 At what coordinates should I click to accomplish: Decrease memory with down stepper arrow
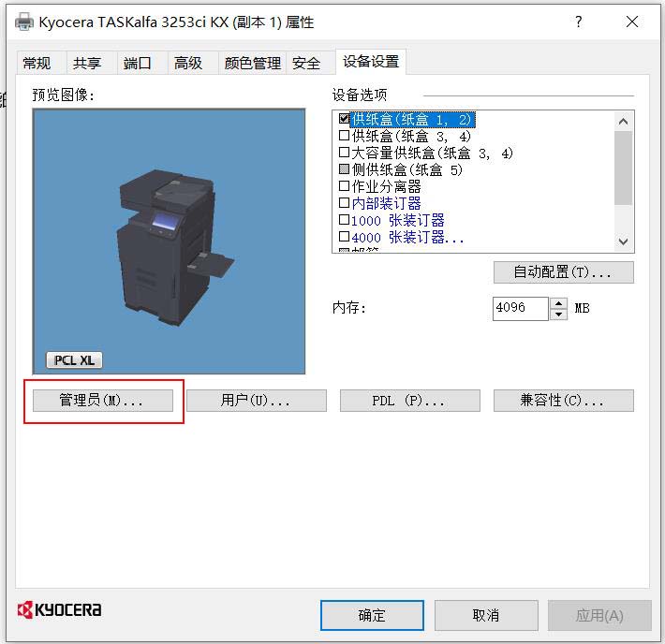coord(559,315)
